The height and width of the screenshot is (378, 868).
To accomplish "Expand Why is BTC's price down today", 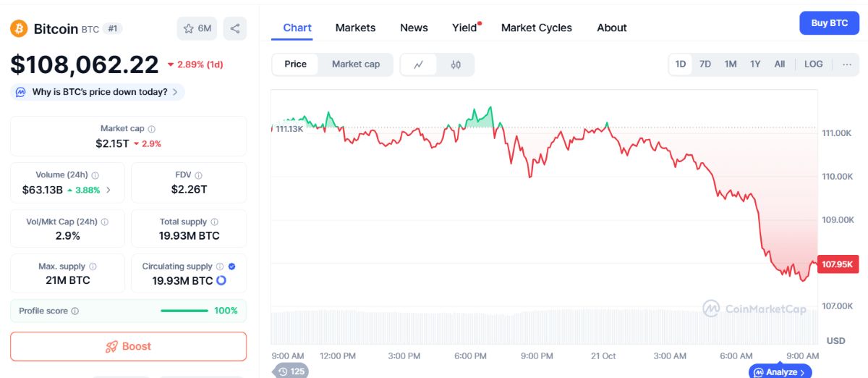I will pyautogui.click(x=98, y=92).
